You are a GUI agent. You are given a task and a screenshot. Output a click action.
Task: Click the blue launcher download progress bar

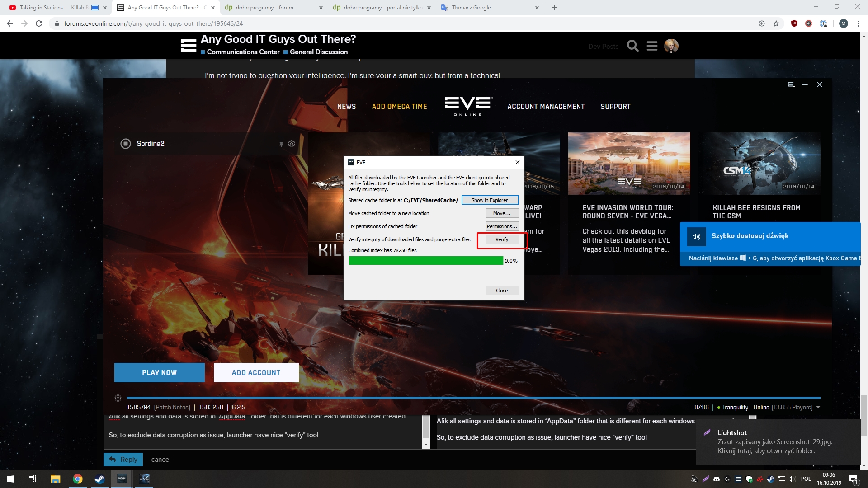pyautogui.click(x=473, y=398)
